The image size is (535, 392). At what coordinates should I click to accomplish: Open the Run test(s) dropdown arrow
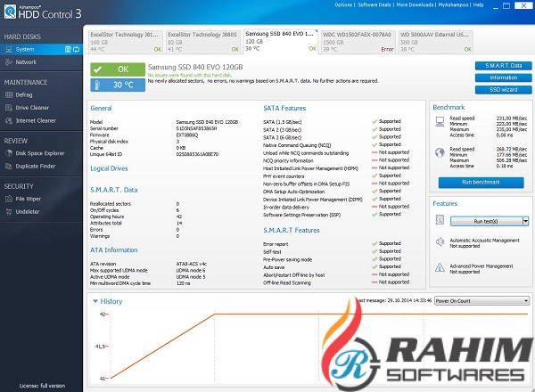pos(525,221)
